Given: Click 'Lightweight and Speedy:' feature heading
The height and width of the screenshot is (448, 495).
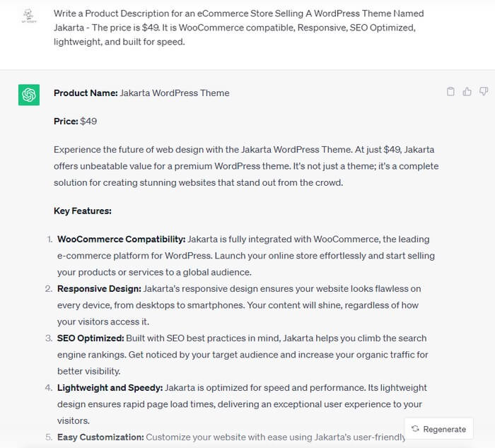Looking at the screenshot, I should click(110, 388).
